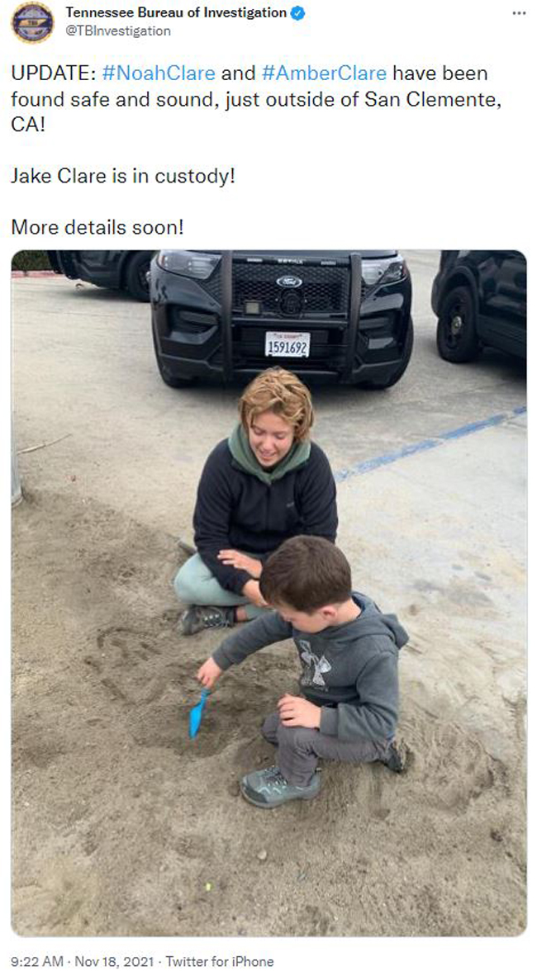Image resolution: width=537 pixels, height=980 pixels.
Task: Click the blue toy shovel in the photo
Action: point(198,713)
